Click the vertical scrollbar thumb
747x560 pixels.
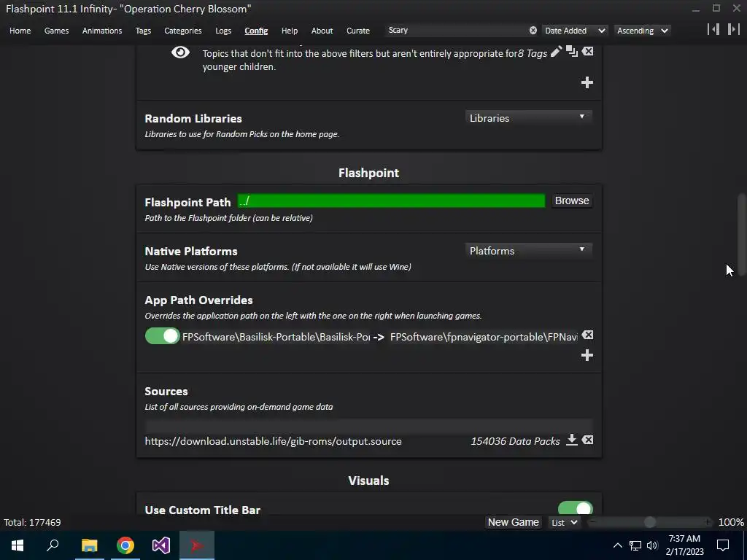point(742,233)
